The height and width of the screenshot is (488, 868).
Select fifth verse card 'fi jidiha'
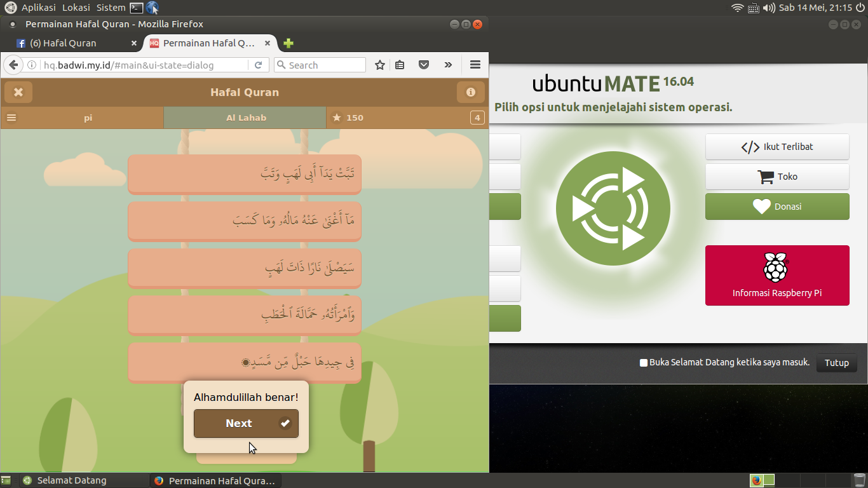tap(245, 362)
